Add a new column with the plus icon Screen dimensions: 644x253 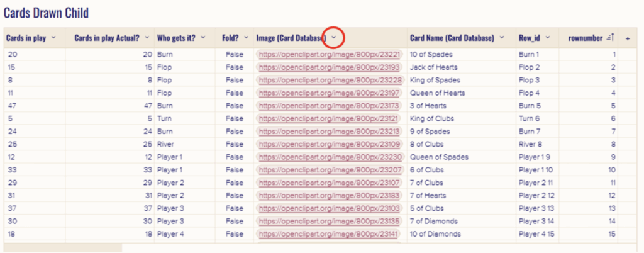[627, 38]
